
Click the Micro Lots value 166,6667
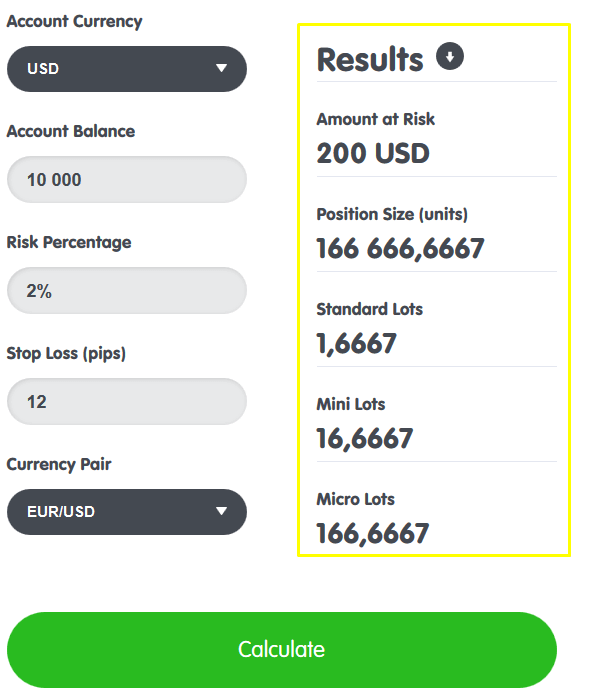coord(373,534)
